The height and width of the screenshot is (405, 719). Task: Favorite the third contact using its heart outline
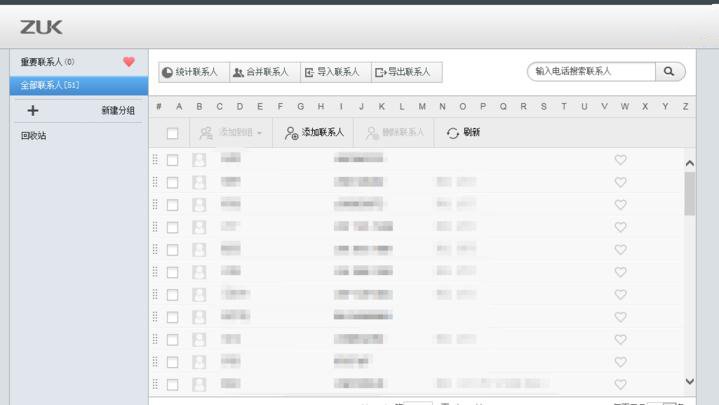coord(620,205)
